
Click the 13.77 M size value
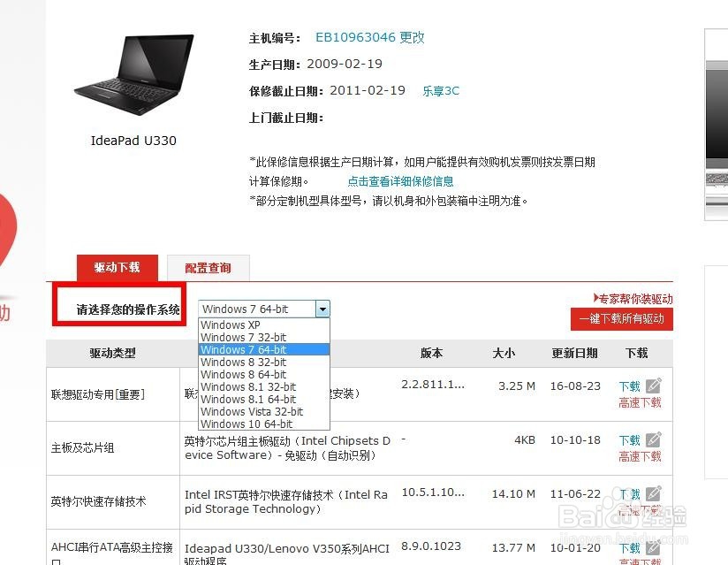pos(513,548)
